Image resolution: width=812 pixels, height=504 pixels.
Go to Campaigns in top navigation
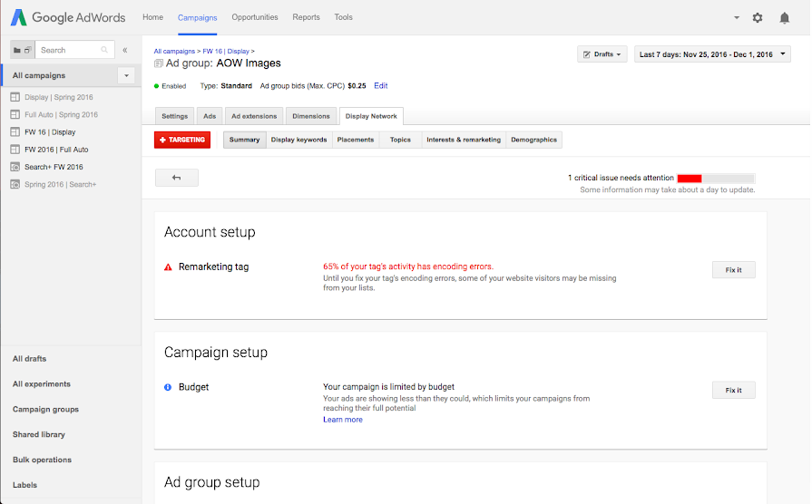(x=197, y=17)
